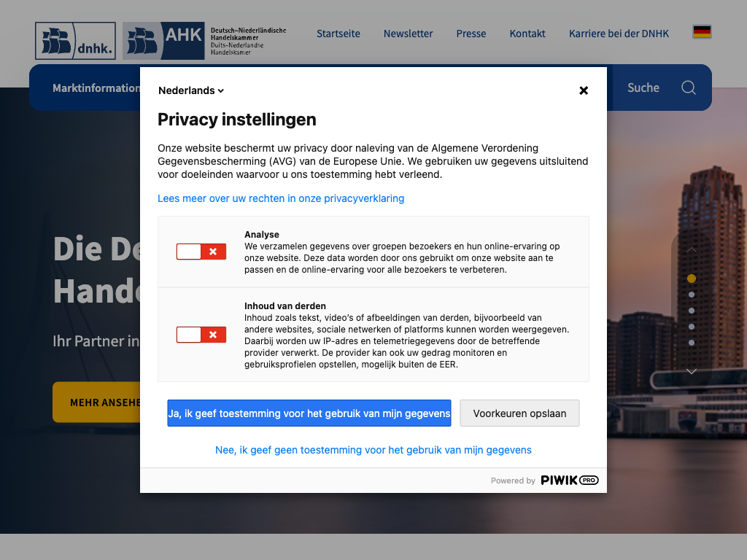
Task: Click the Suche search field
Action: [x=643, y=88]
